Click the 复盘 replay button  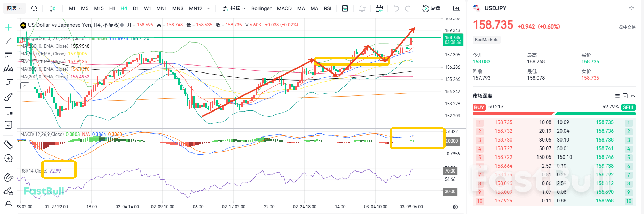tap(431, 8)
